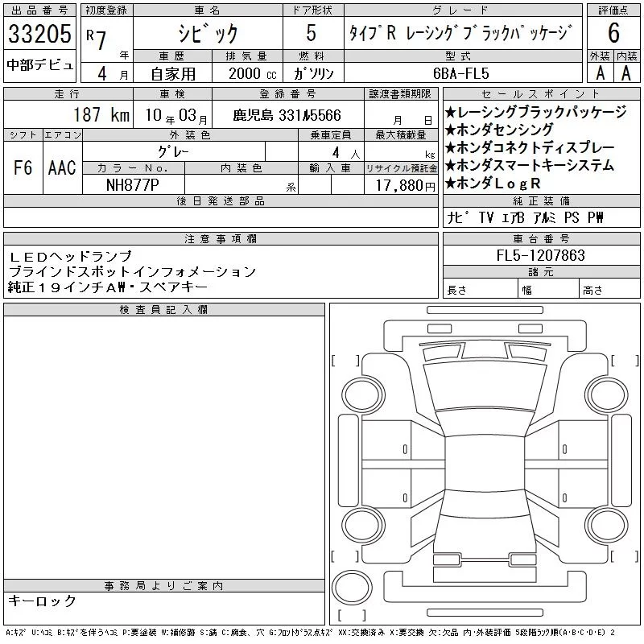Select the chassis number FL5-1207863
This screenshot has width=644, height=644.
541,255
